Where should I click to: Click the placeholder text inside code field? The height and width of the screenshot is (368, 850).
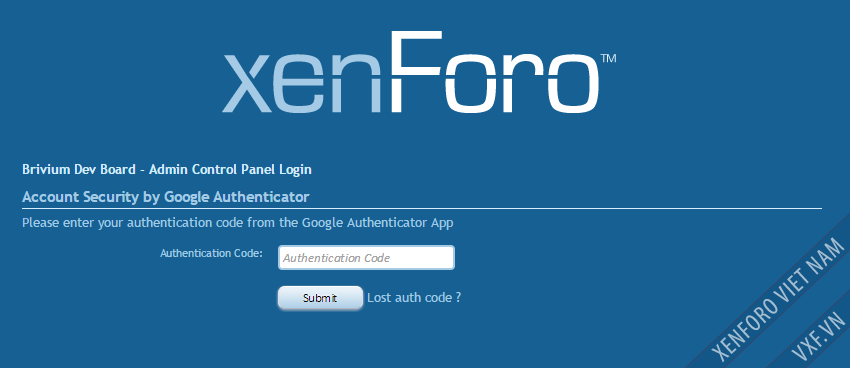point(336,258)
